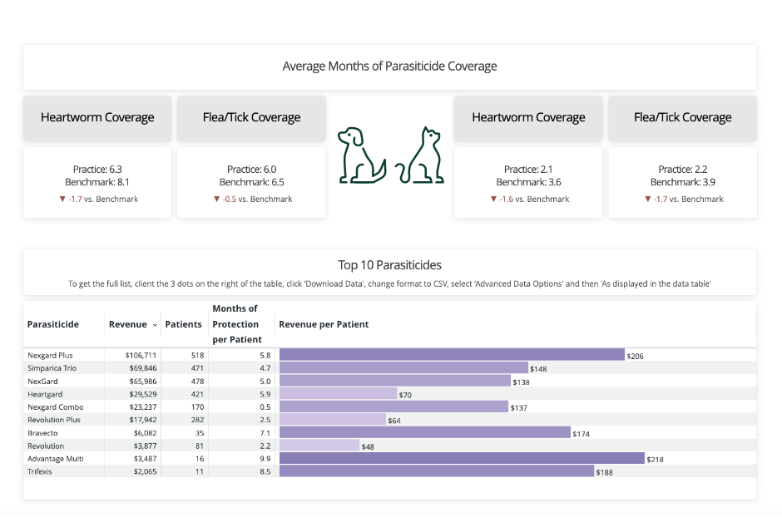
Task: Click the '$69,846' revenue cell
Action: pos(142,368)
